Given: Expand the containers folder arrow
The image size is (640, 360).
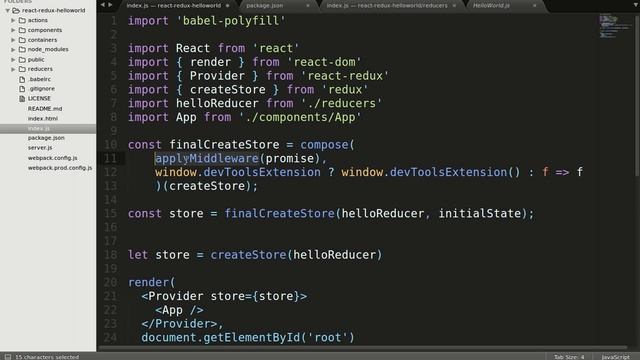Looking at the screenshot, I should [13, 40].
